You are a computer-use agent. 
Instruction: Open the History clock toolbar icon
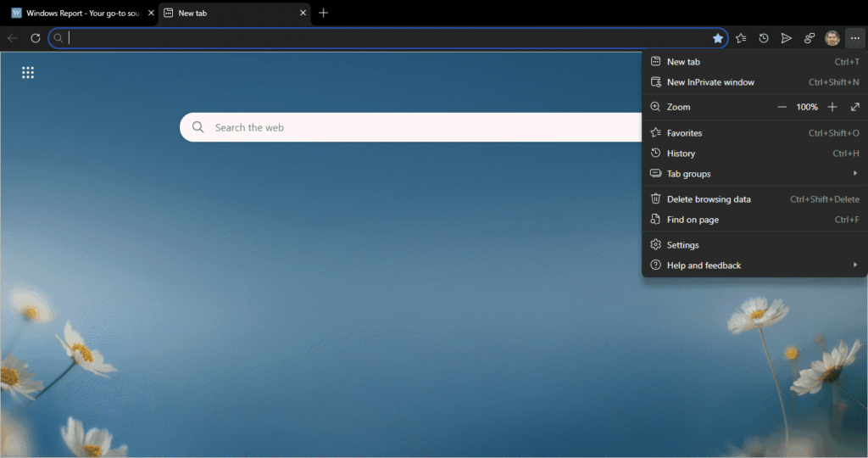(764, 38)
